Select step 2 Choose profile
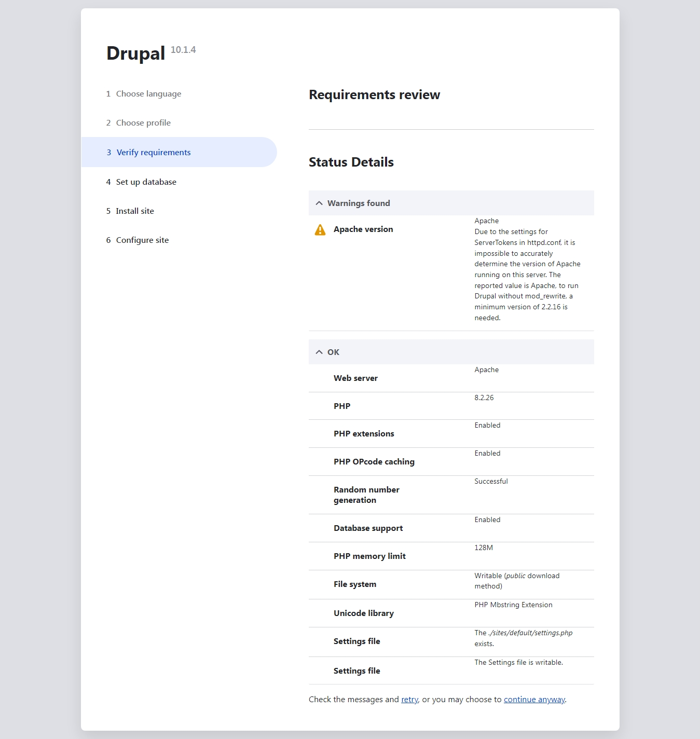This screenshot has width=700, height=739. pyautogui.click(x=143, y=122)
